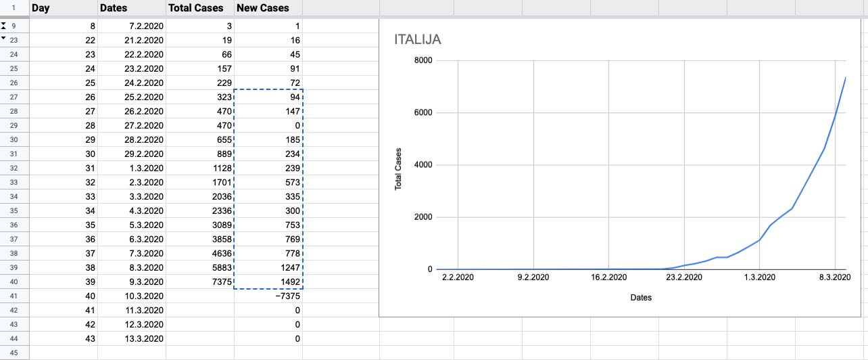Image resolution: width=868 pixels, height=360 pixels.
Task: Click the 23.2.2020 label on chart x-axis
Action: pos(685,277)
